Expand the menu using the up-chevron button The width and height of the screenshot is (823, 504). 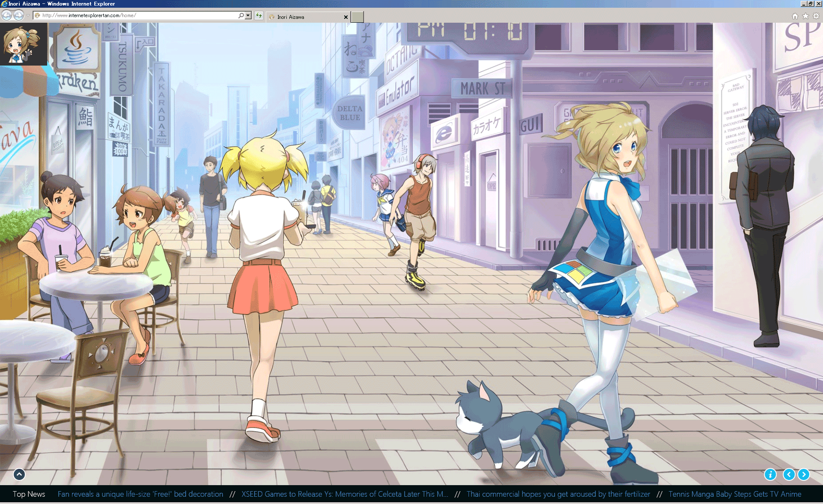19,474
